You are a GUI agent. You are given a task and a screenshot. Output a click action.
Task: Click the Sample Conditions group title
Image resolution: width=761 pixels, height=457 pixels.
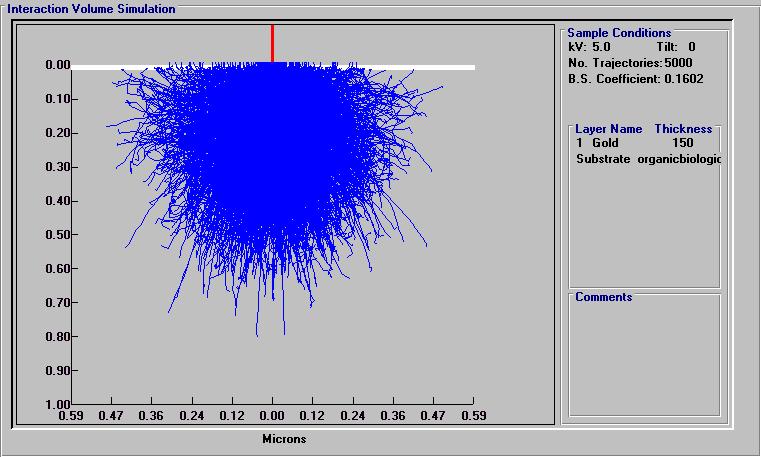click(x=619, y=33)
